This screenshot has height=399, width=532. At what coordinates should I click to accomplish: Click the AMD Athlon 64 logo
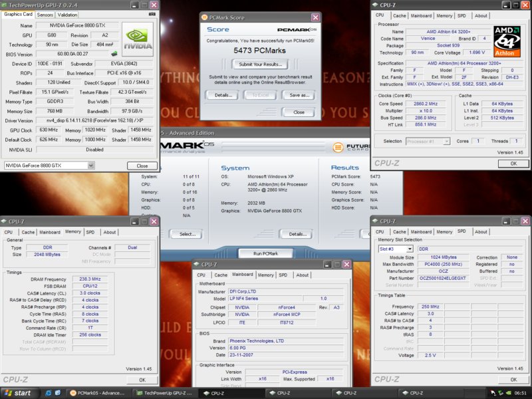coord(507,41)
